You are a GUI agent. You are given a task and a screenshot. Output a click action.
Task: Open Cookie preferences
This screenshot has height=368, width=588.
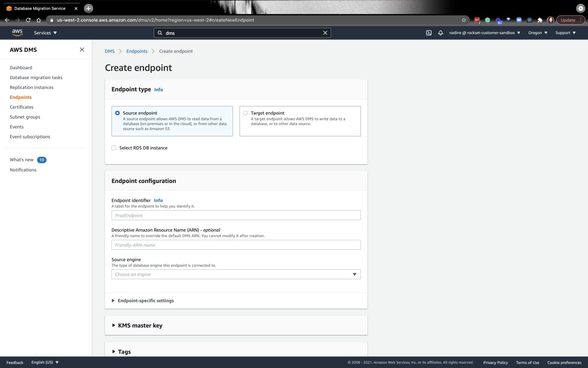[564, 363]
